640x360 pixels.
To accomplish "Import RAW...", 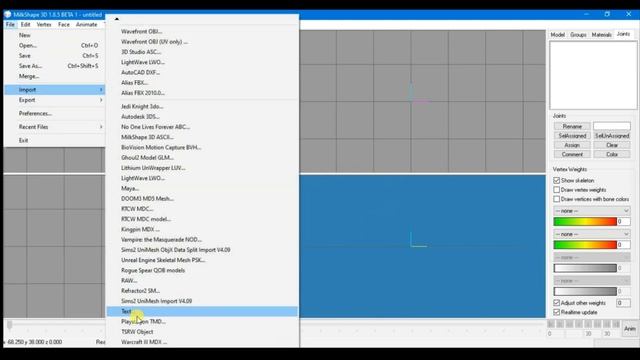I will (x=202, y=281).
